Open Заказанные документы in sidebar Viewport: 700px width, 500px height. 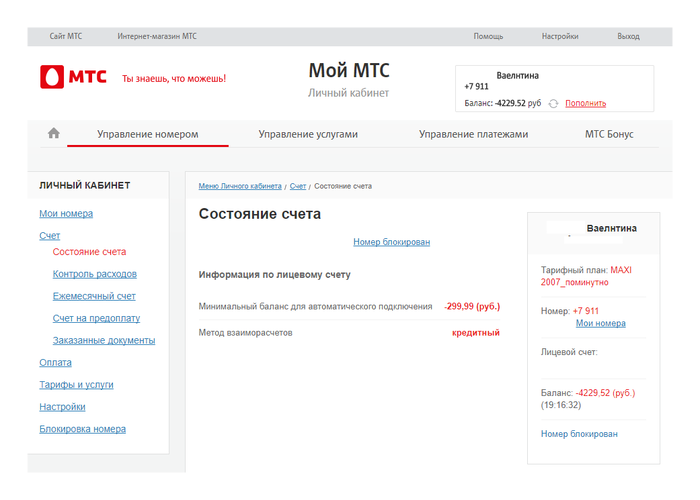(104, 340)
